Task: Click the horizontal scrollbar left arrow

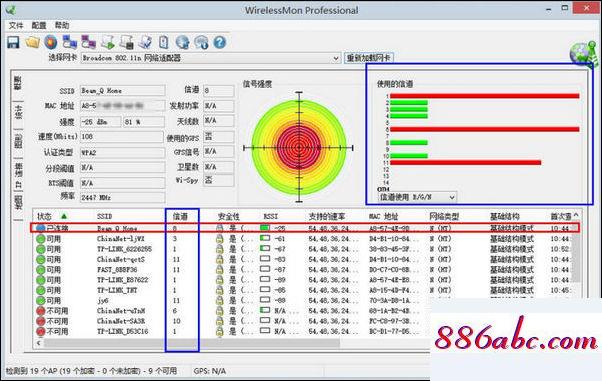Action: 38,342
